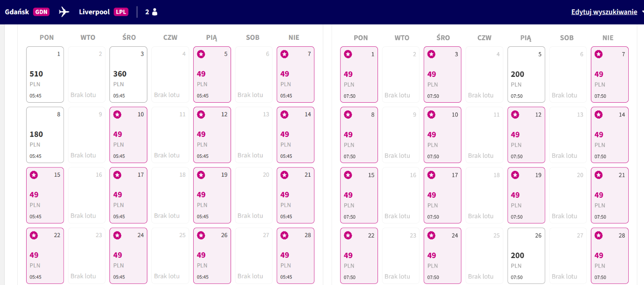Click the LPL airport code badge
This screenshot has height=285, width=644.
click(121, 12)
